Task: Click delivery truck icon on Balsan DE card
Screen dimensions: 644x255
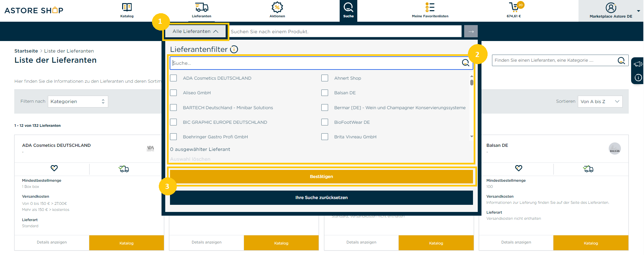Action: [x=588, y=169]
